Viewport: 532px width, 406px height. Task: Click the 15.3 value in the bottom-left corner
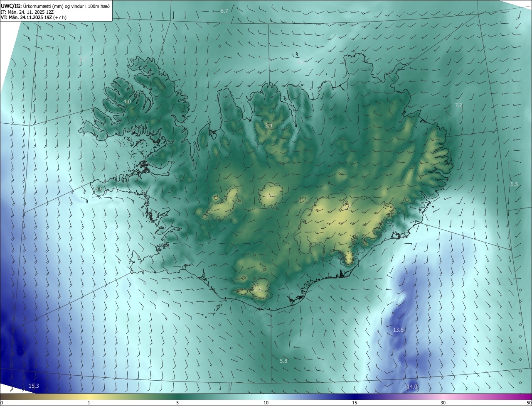(x=34, y=386)
